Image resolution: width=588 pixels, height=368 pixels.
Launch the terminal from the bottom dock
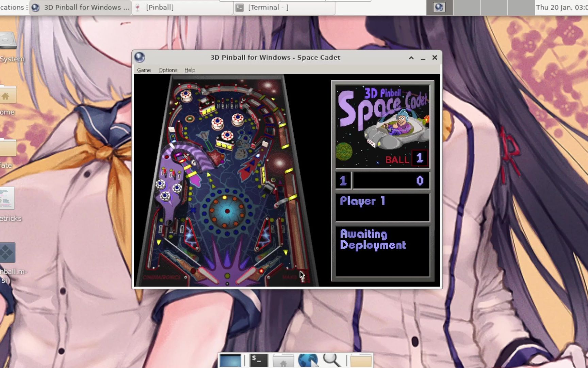[258, 361]
